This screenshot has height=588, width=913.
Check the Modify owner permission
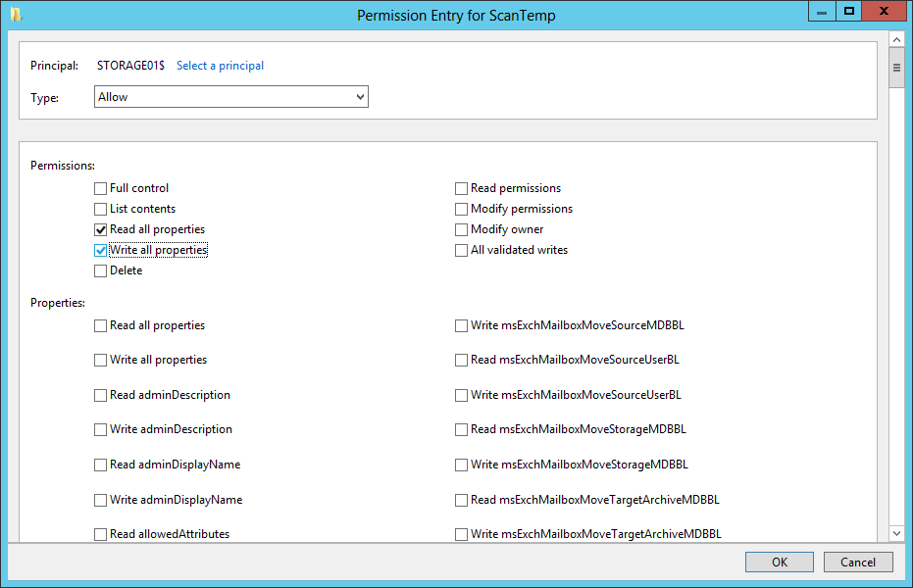(461, 228)
